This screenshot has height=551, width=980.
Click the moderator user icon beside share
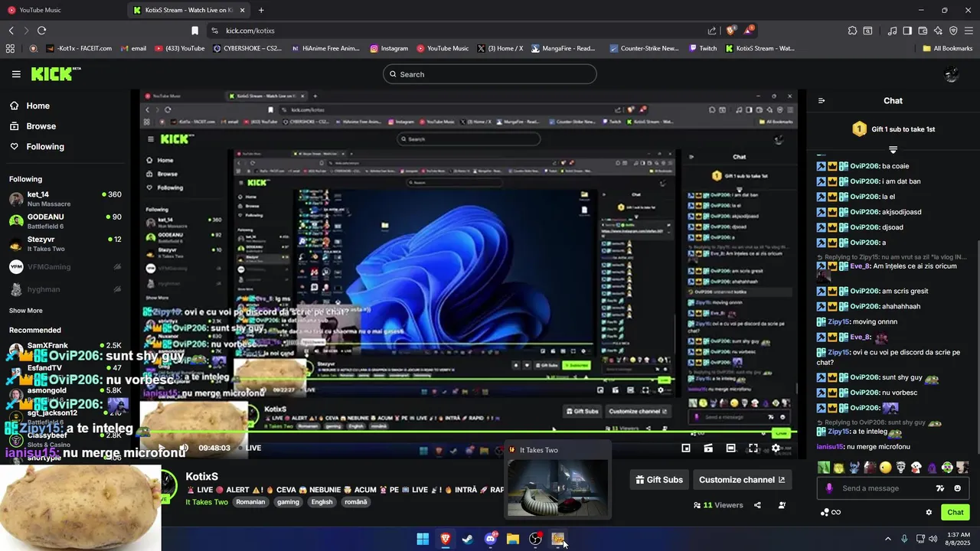782,505
